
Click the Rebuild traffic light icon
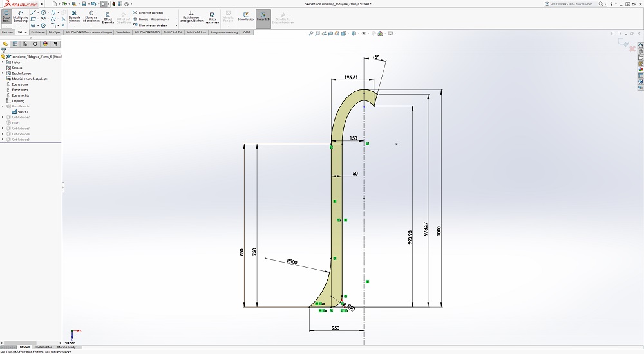click(114, 4)
